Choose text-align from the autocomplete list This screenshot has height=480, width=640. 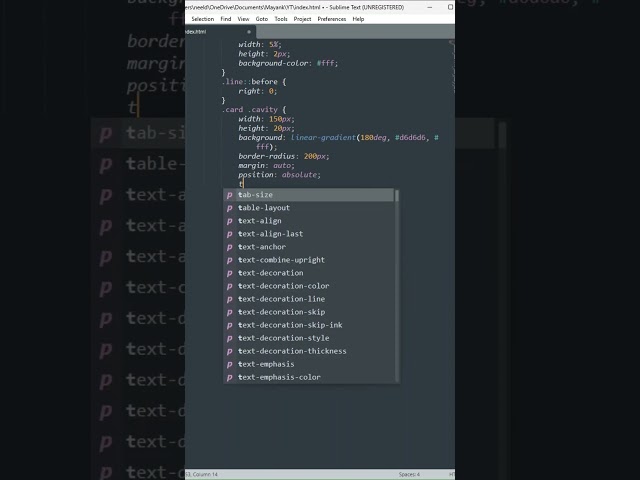259,221
